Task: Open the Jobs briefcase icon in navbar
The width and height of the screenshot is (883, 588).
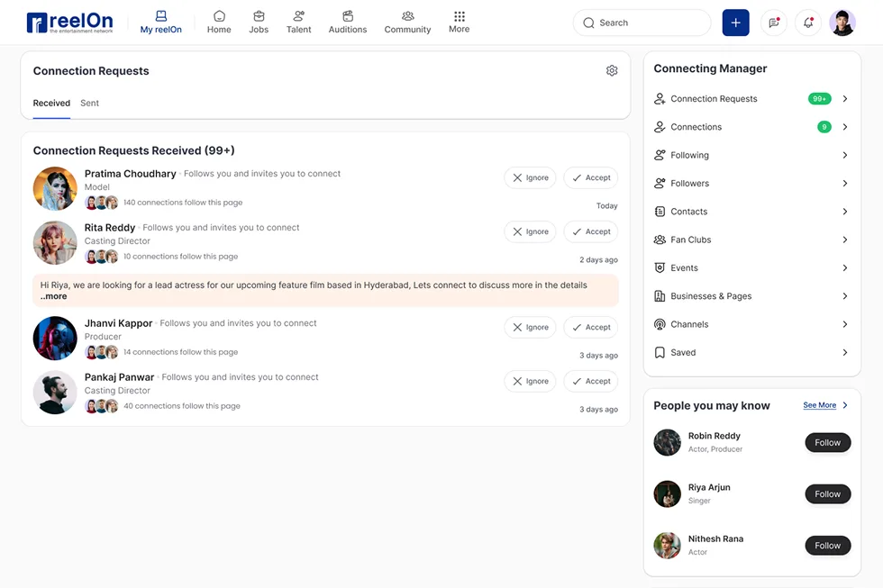Action: [259, 16]
